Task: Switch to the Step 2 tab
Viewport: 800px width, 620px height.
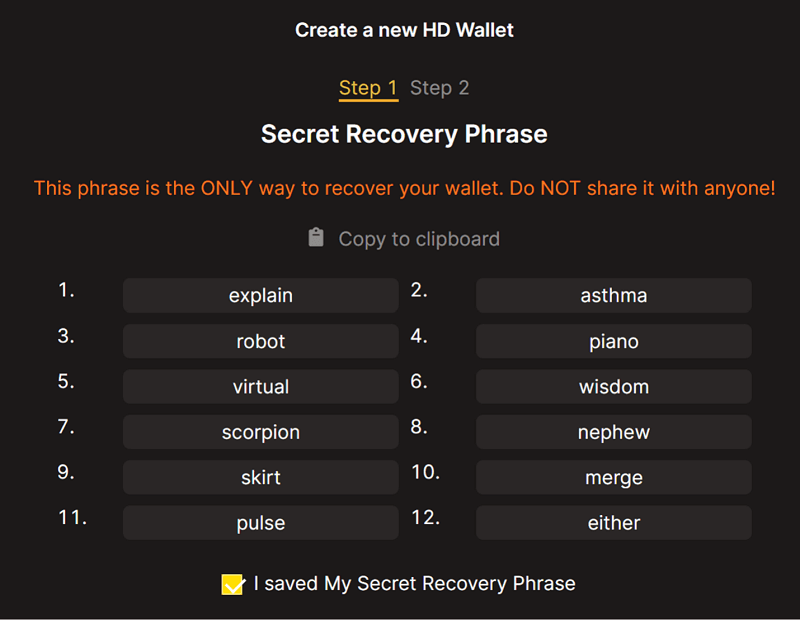Action: click(439, 88)
